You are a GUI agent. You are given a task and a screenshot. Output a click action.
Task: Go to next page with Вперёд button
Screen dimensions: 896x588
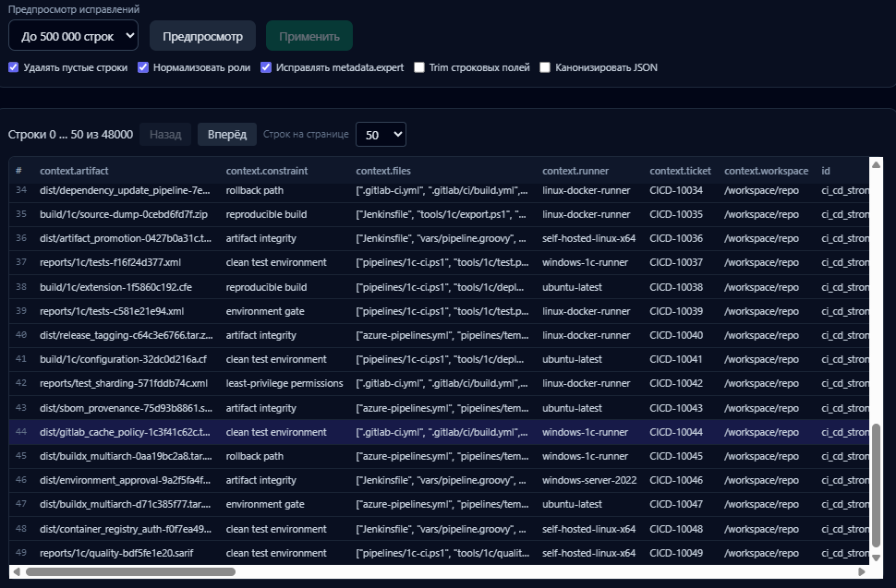click(227, 135)
